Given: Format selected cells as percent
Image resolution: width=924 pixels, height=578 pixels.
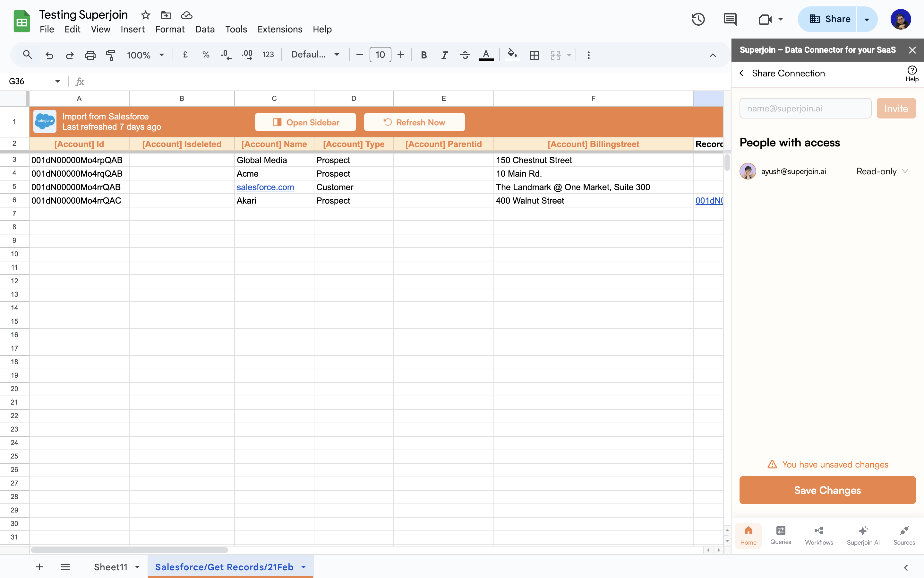Looking at the screenshot, I should pos(206,55).
